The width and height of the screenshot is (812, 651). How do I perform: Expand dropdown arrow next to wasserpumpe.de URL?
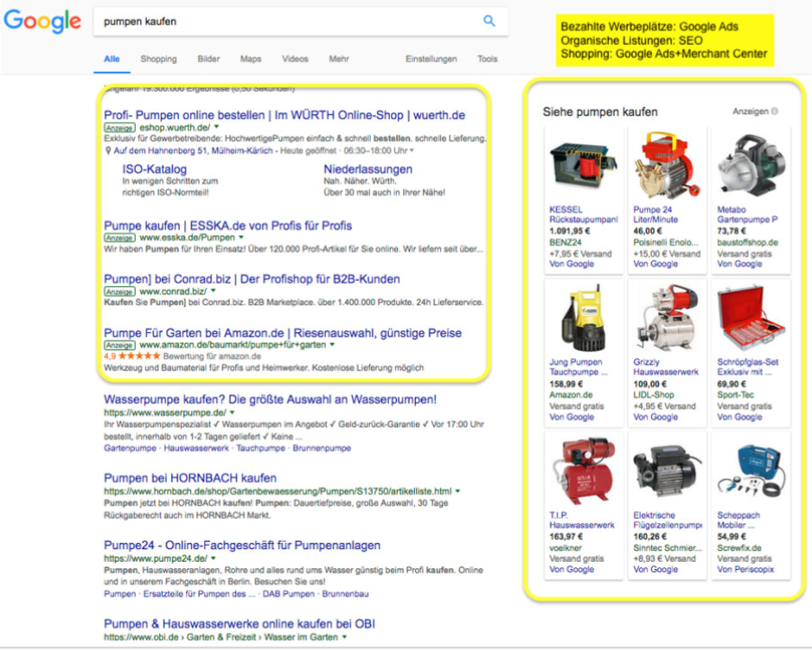232,412
